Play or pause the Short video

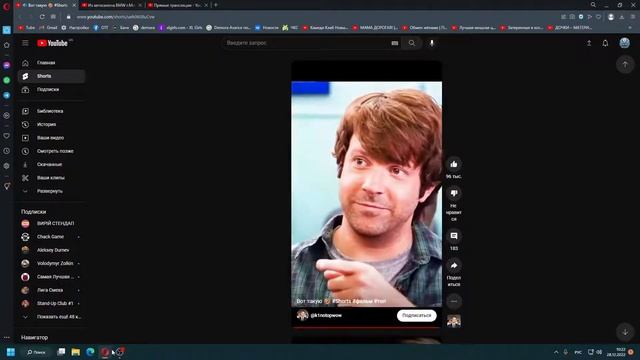point(366,194)
